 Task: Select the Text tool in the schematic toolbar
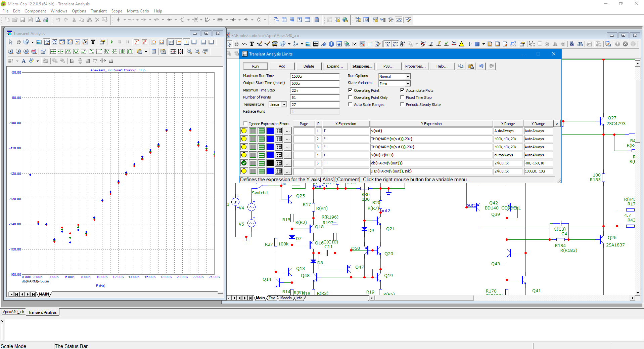point(251,44)
